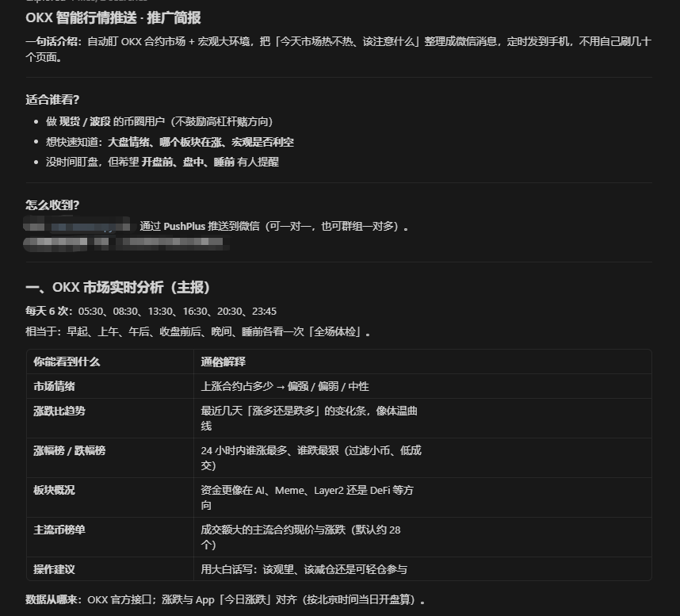Select the cell starting '成交额大的主流合约'
The width and height of the screenshot is (680, 616).
point(422,537)
